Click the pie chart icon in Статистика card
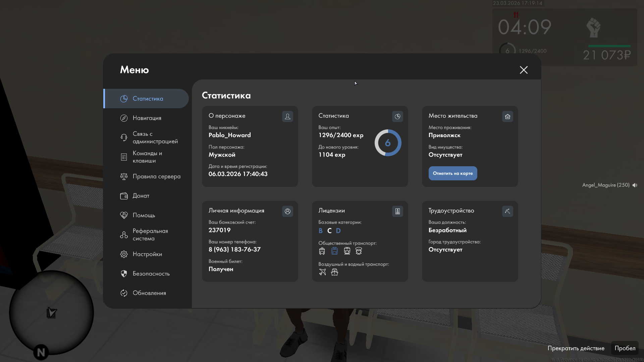 pyautogui.click(x=397, y=116)
